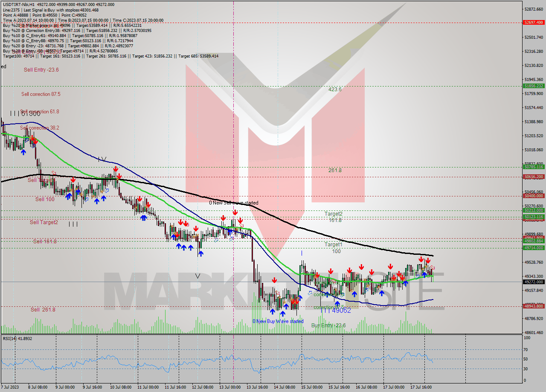The image size is (546, 392).
Task: Select the '15 Jul 00:00' time axis label
Action: click(x=312, y=387)
